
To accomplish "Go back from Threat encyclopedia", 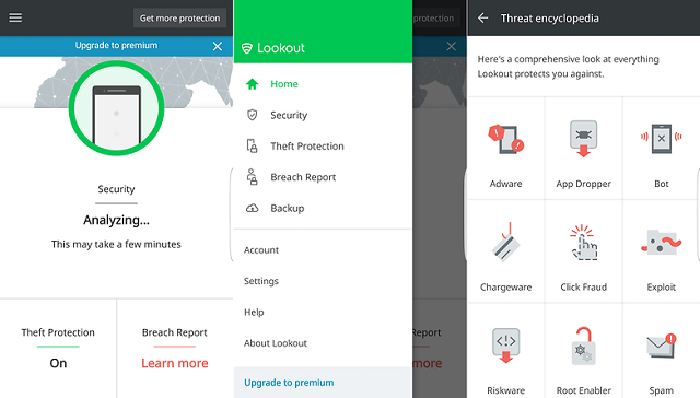I will pos(483,18).
